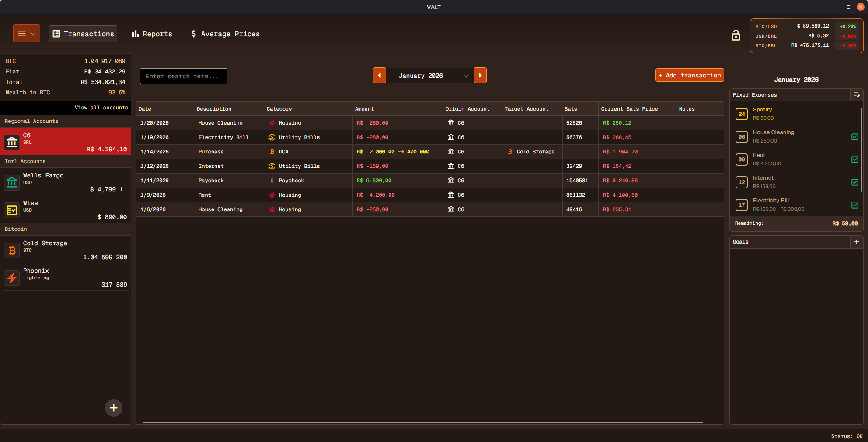Switch to the Reports tab
The height and width of the screenshot is (442, 868).
click(152, 34)
